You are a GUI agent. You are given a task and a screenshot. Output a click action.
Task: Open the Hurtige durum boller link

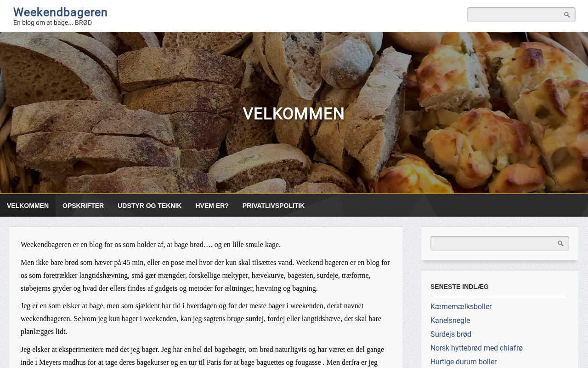pos(464,362)
